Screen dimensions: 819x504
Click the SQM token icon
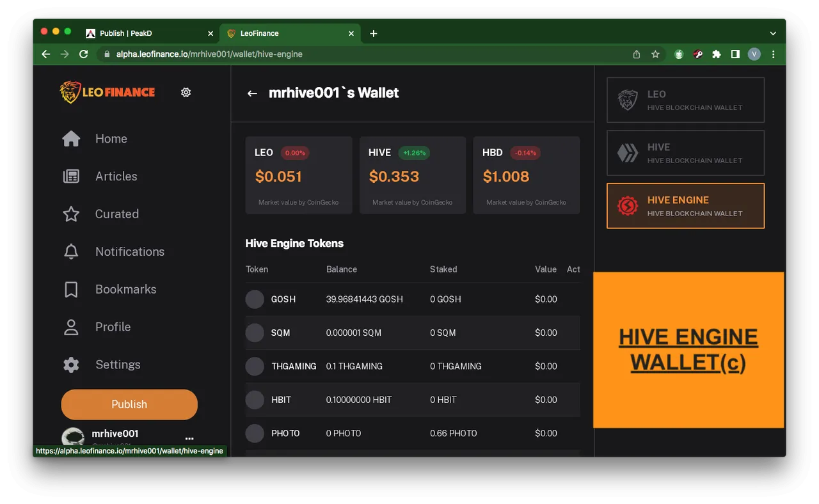(255, 333)
